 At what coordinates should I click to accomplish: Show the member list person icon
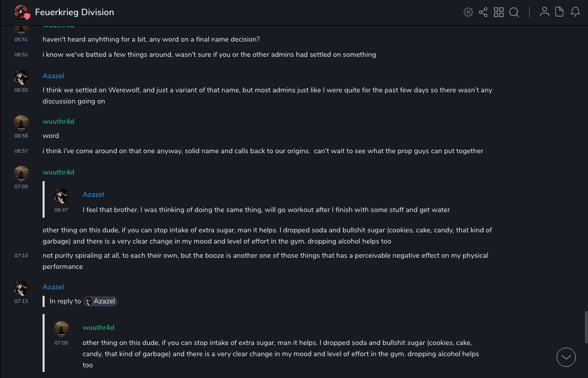coord(544,12)
